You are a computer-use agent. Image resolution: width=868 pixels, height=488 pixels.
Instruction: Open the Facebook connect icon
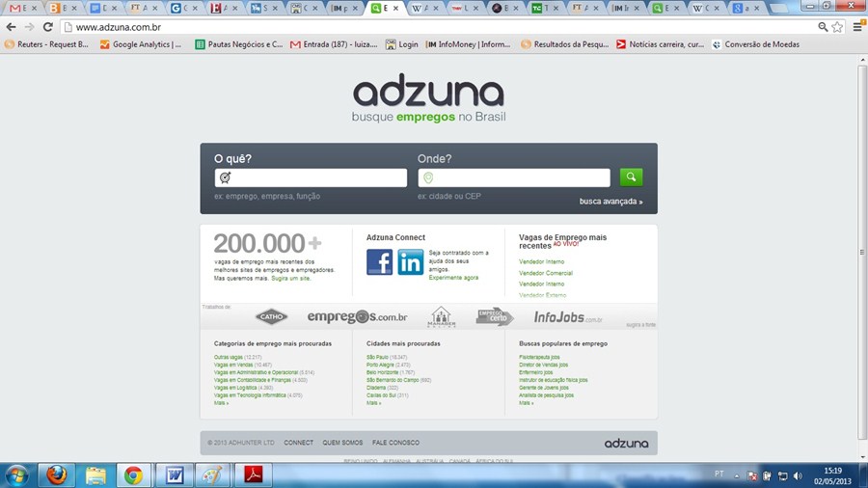coord(379,262)
